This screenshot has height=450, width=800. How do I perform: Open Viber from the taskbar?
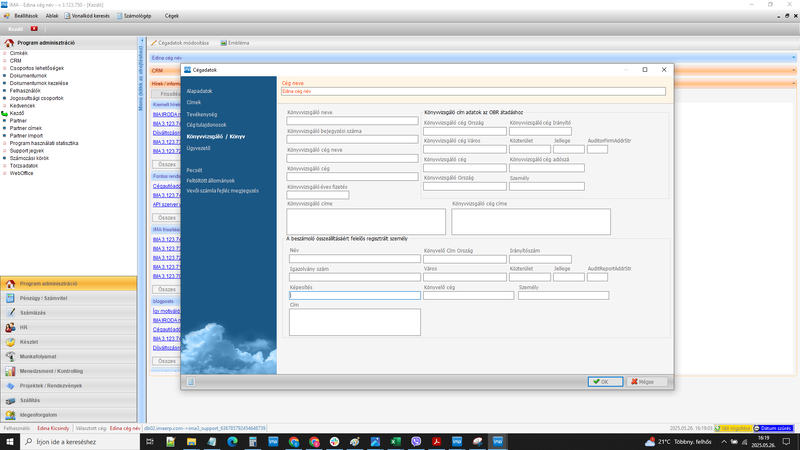point(416,441)
